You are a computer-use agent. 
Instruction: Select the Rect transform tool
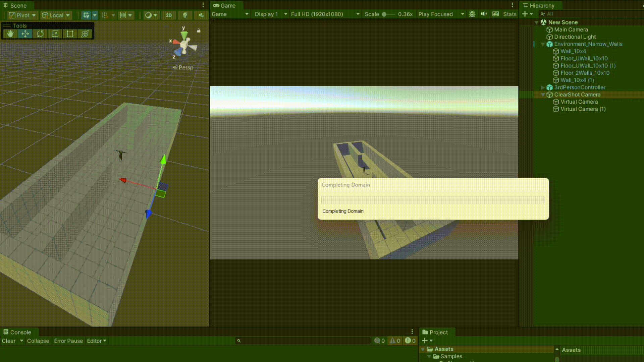tap(70, 34)
